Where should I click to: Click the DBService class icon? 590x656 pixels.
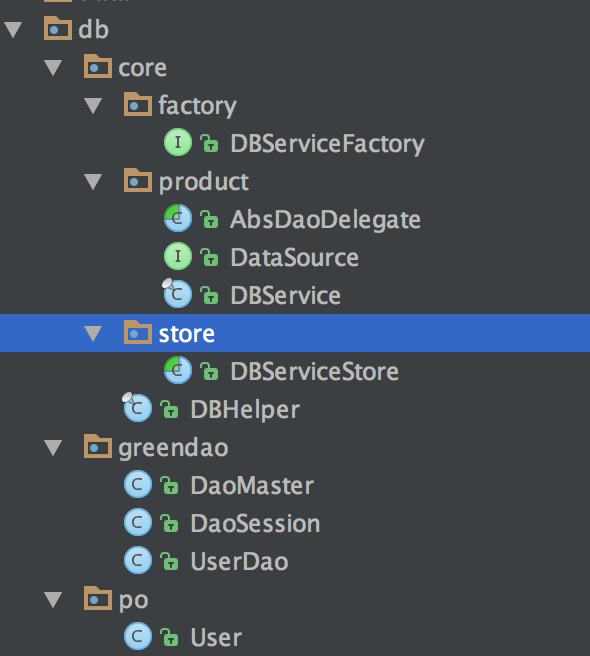[x=178, y=294]
